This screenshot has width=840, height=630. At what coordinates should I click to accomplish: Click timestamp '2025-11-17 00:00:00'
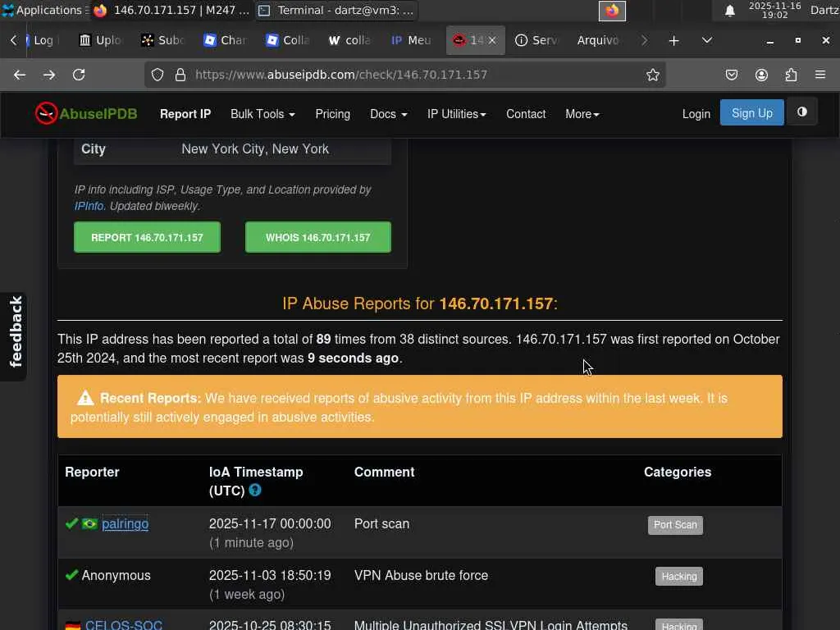click(x=269, y=524)
